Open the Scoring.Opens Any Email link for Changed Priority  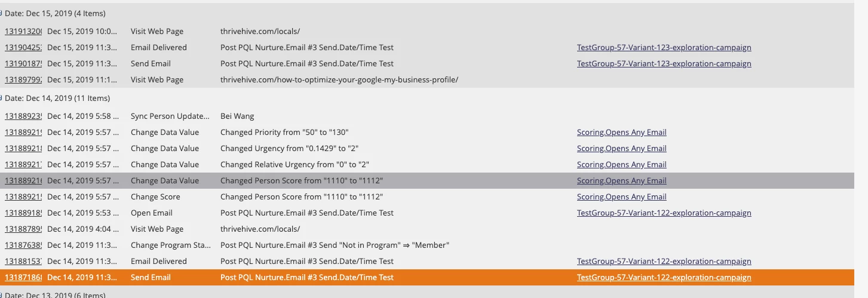[x=621, y=133]
